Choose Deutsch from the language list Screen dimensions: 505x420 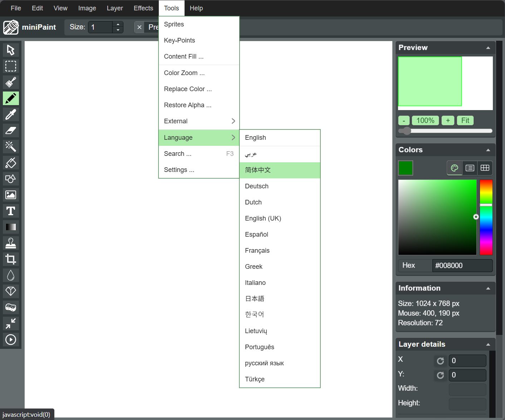click(x=257, y=186)
